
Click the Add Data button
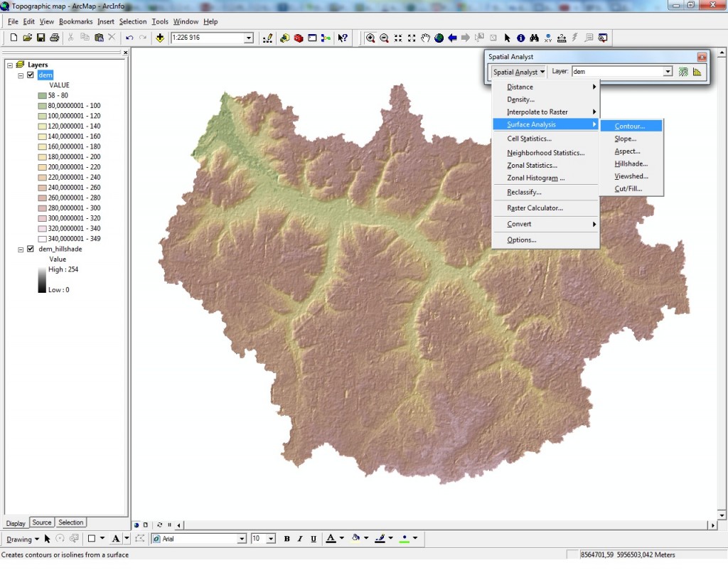click(x=160, y=38)
